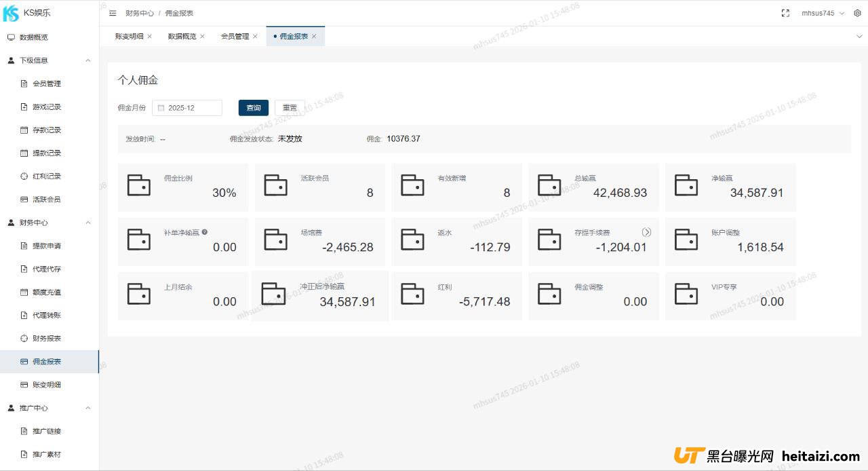The image size is (868, 471).
Task: Open 提款记录 in the sidebar
Action: pos(50,153)
